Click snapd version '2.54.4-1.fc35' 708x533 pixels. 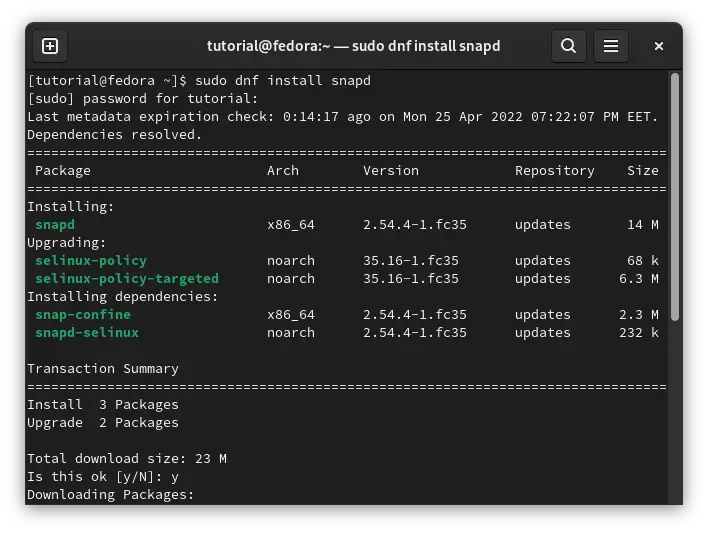[x=415, y=224]
